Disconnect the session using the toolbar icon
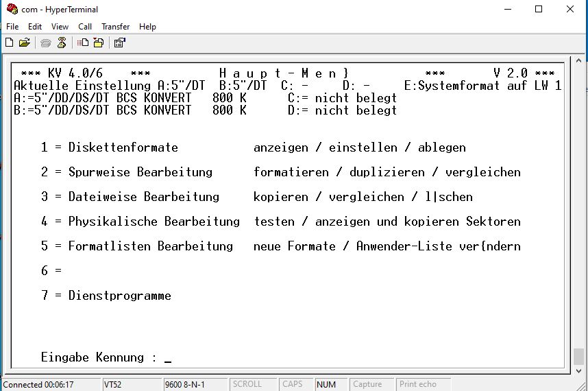This screenshot has width=588, height=391. (x=62, y=43)
